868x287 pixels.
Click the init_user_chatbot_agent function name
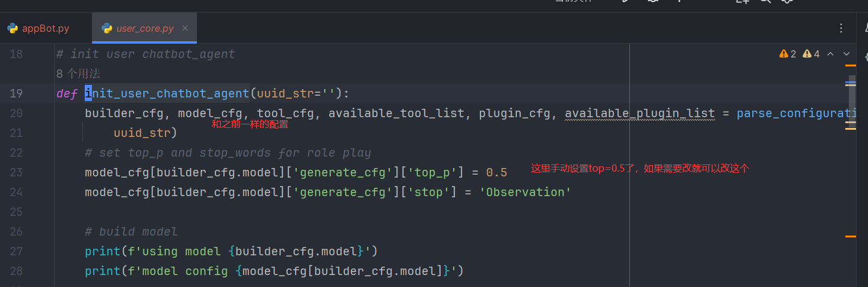(167, 94)
